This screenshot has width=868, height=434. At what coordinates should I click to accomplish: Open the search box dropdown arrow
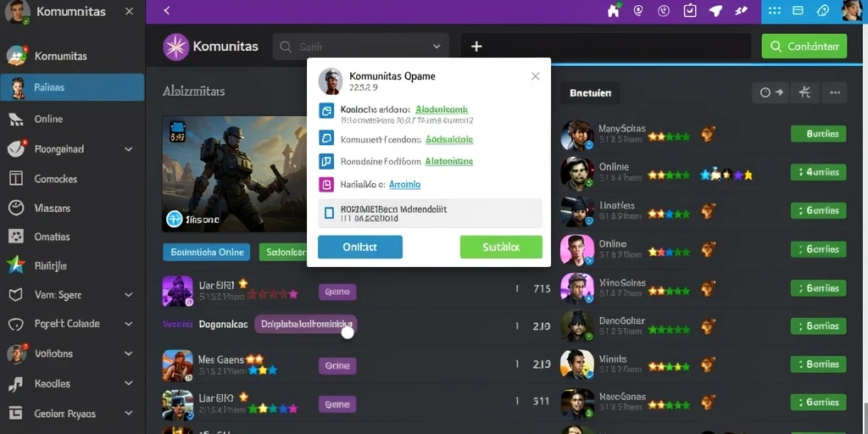click(437, 47)
